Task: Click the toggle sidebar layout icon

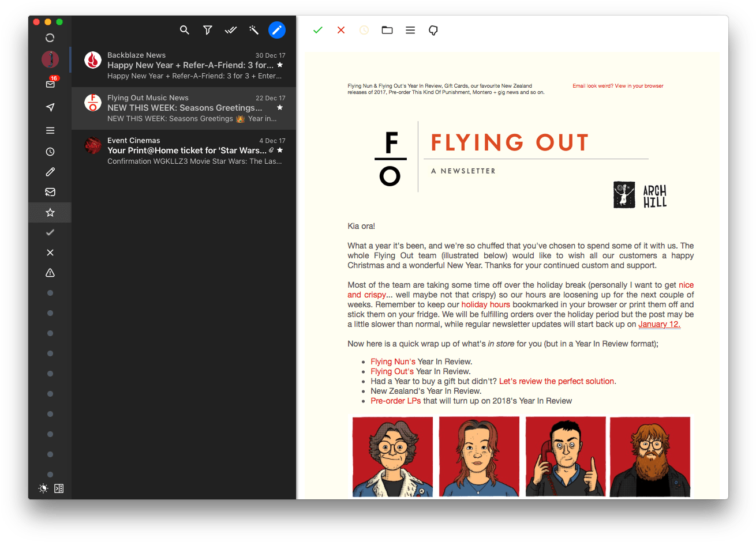Action: 59,488
